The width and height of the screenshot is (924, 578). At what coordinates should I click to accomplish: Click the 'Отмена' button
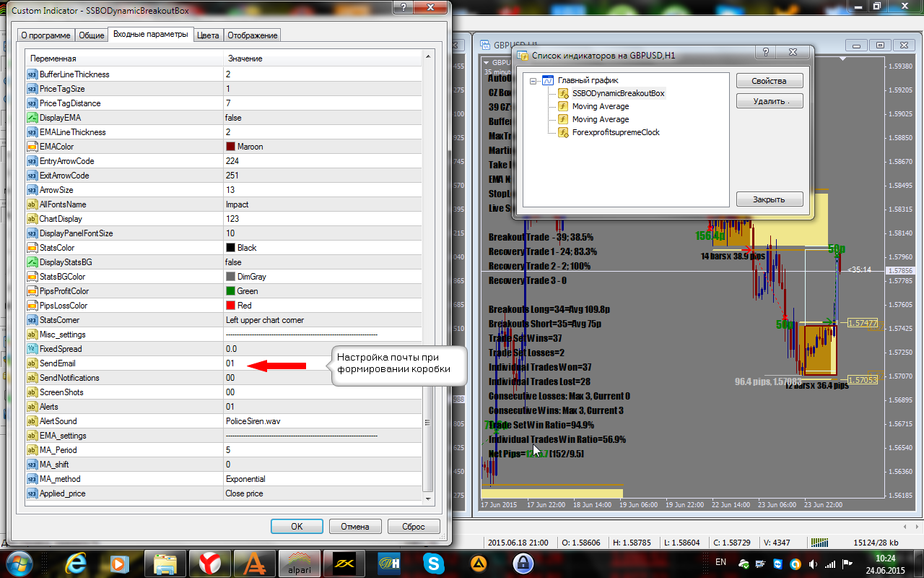[355, 527]
